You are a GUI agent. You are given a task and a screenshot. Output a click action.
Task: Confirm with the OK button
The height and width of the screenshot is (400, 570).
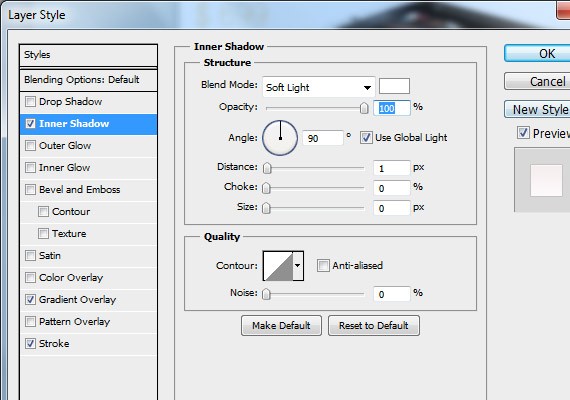(x=538, y=54)
